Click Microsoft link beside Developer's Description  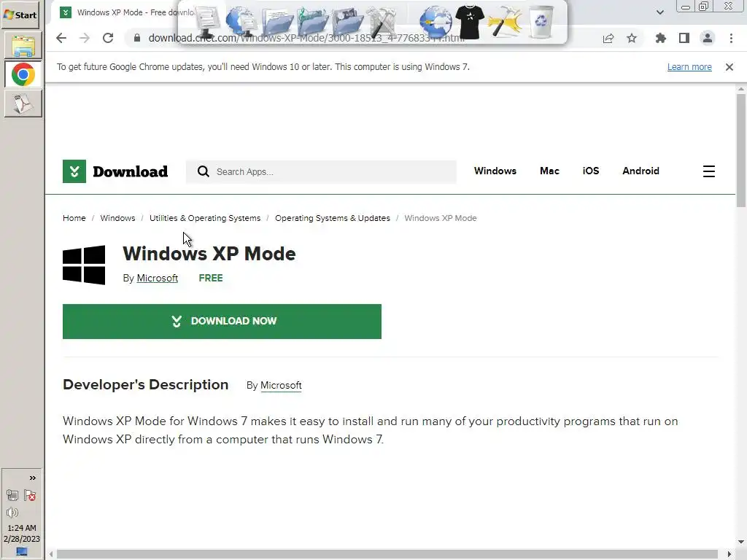(281, 385)
